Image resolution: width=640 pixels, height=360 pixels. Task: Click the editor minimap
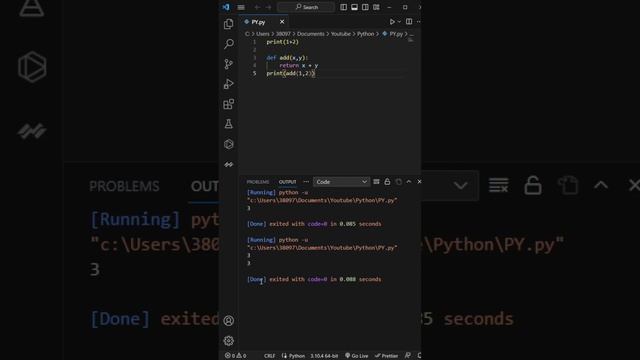coord(410,40)
